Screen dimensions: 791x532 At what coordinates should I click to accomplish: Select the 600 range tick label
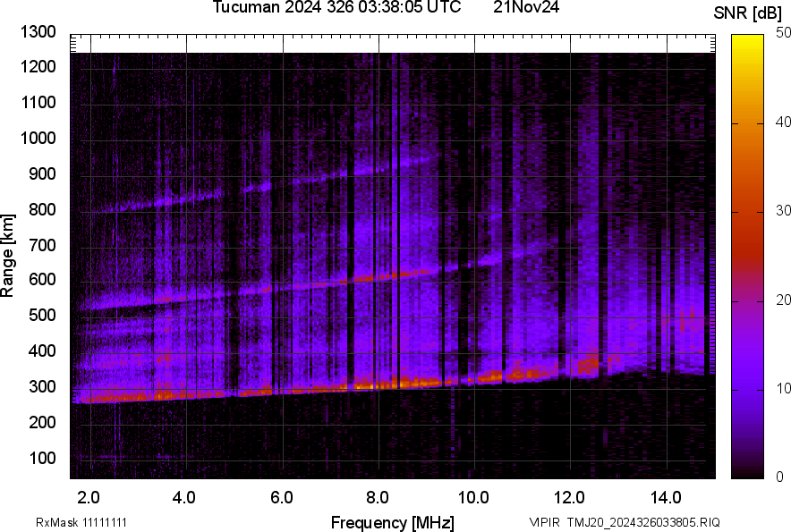[42, 280]
